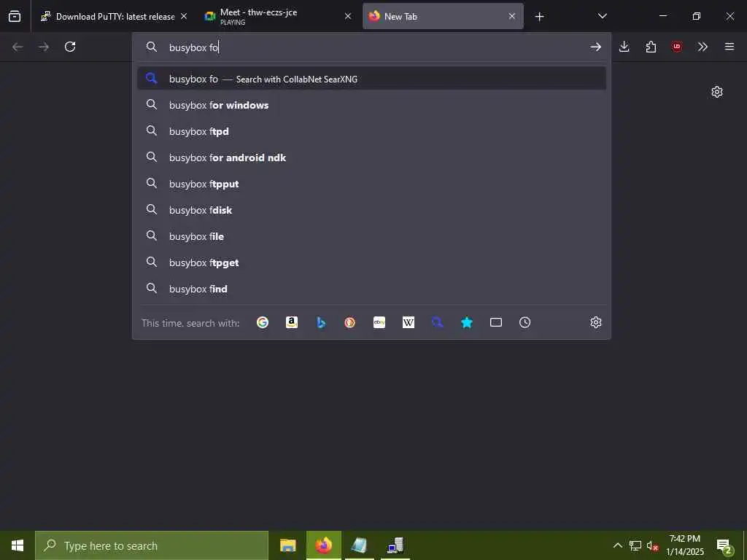
Task: Open the notepad-like app in taskbar
Action: 359,545
